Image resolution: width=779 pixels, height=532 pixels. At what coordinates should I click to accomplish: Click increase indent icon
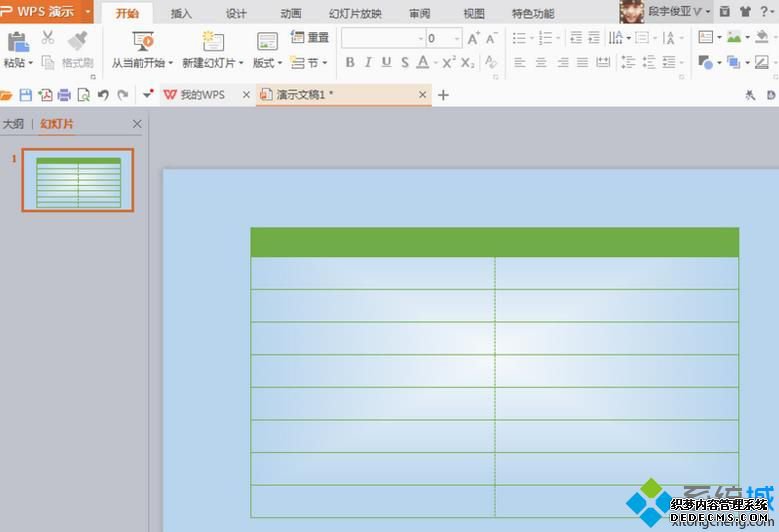point(594,38)
